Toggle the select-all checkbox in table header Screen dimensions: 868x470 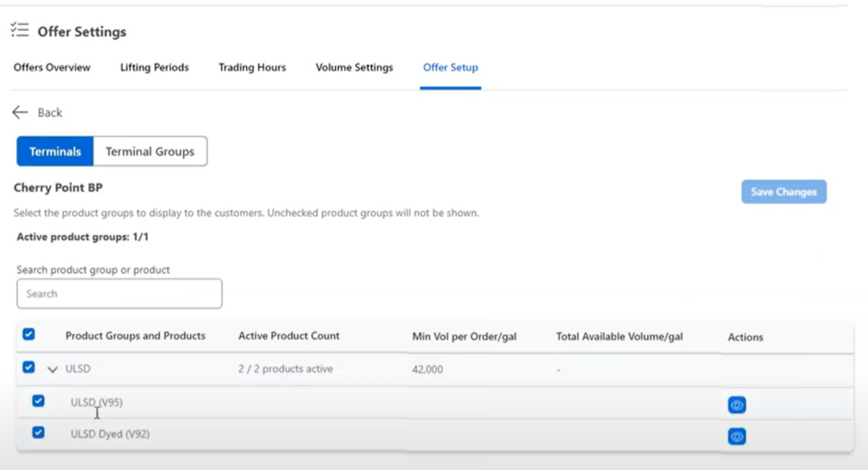point(29,334)
